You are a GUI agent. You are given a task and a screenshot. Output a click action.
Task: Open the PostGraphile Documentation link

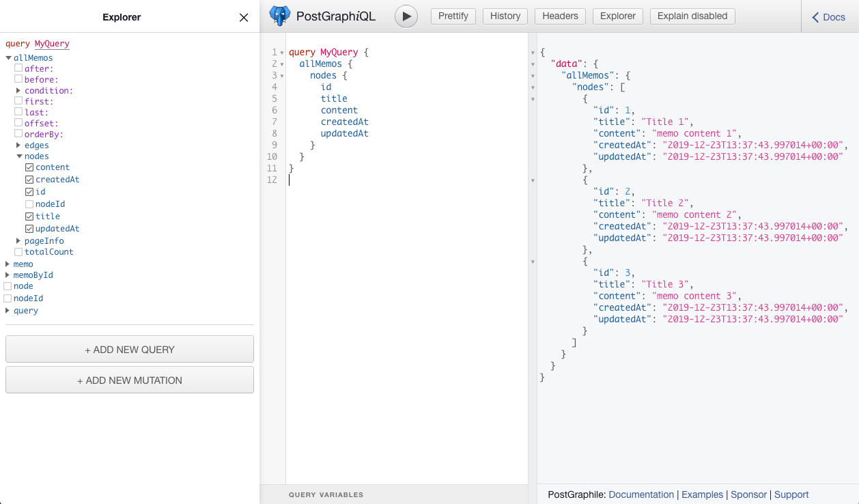click(641, 494)
